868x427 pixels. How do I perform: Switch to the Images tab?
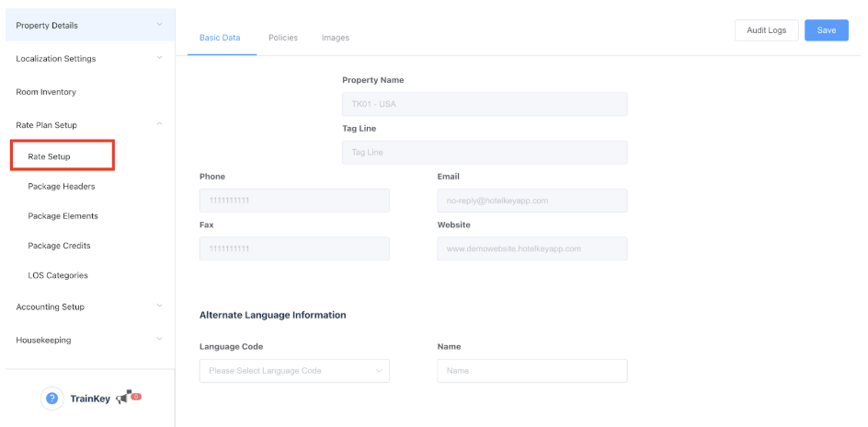point(335,38)
